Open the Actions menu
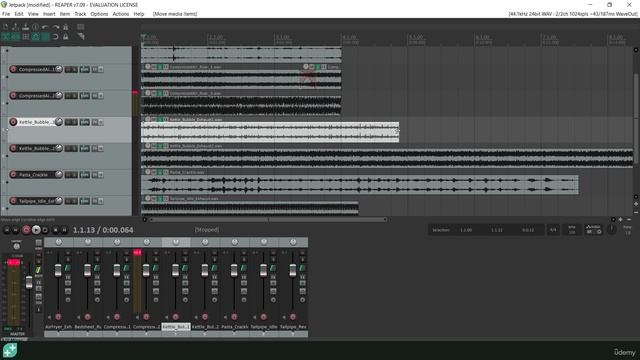 tap(121, 14)
